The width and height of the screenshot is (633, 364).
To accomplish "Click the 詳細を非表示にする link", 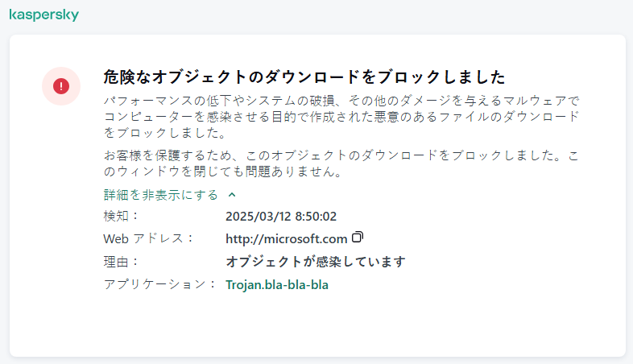I will coord(161,195).
